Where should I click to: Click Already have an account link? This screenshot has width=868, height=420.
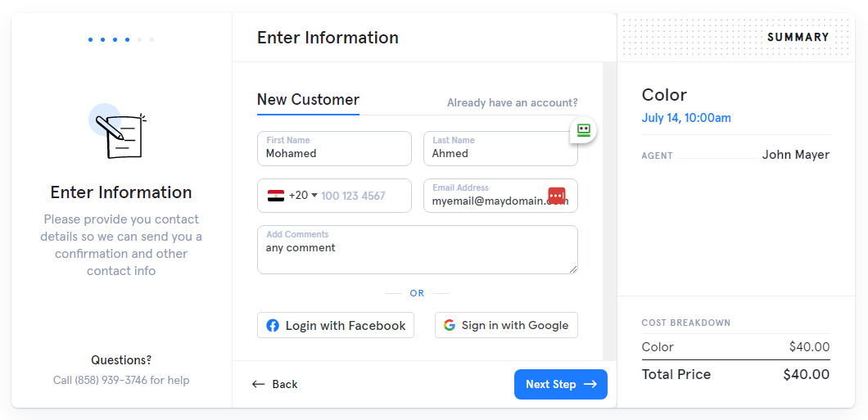(x=512, y=103)
